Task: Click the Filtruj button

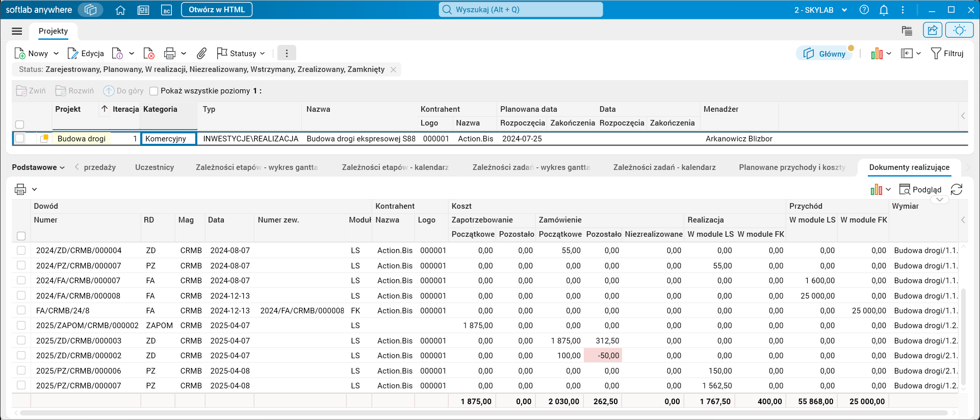Action: pyautogui.click(x=947, y=53)
